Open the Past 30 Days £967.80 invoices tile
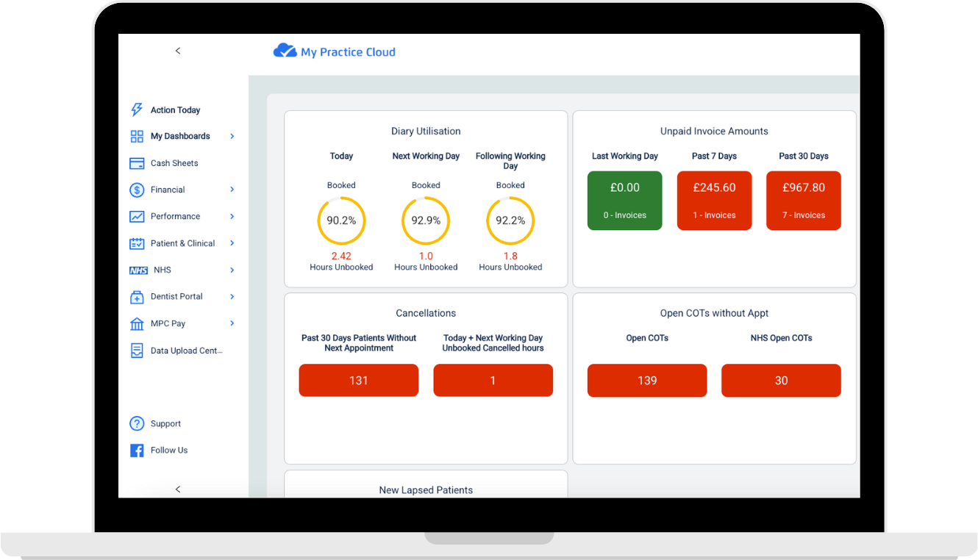Image resolution: width=978 pixels, height=560 pixels. [803, 201]
